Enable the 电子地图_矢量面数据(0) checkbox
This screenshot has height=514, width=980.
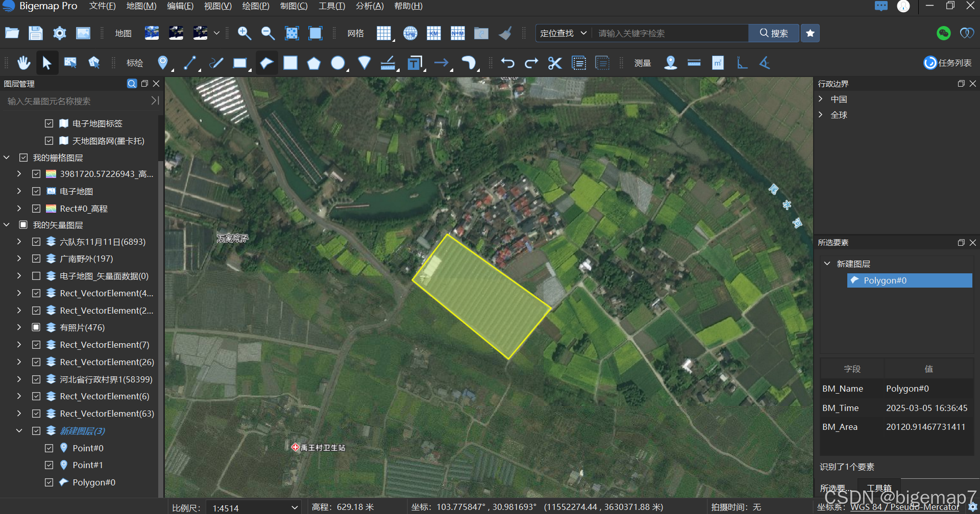point(36,276)
